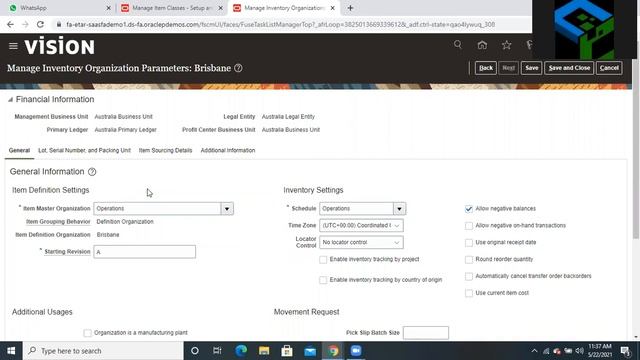Viewport: 640px width, 360px height.
Task: Open the Item Sourcing Details tab
Action: tap(165, 150)
